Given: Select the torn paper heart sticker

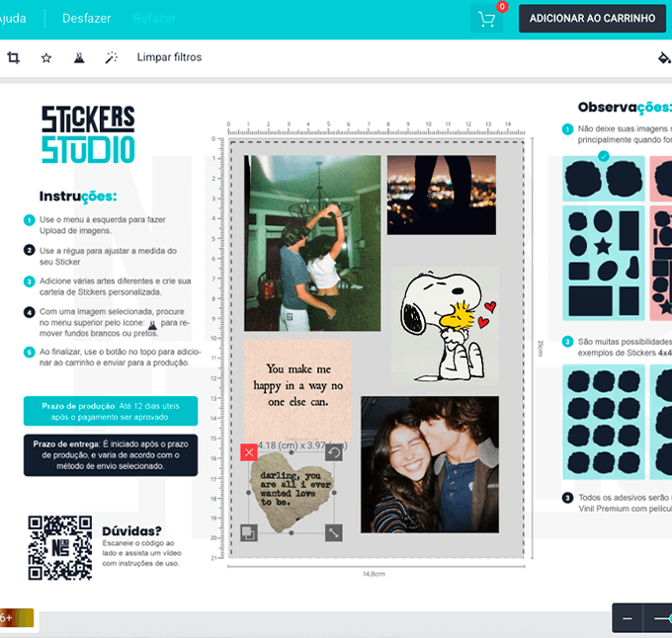Looking at the screenshot, I should pyautogui.click(x=292, y=493).
